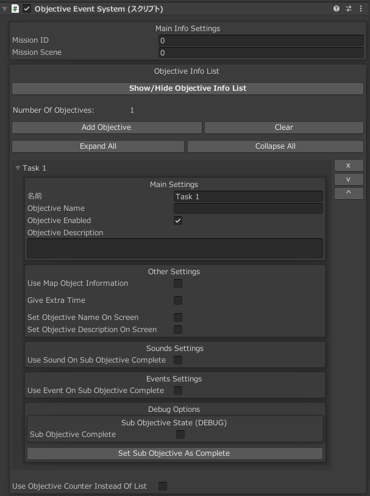Remove Task 1 with the x button
Screen dimensions: 370x496
click(x=349, y=165)
